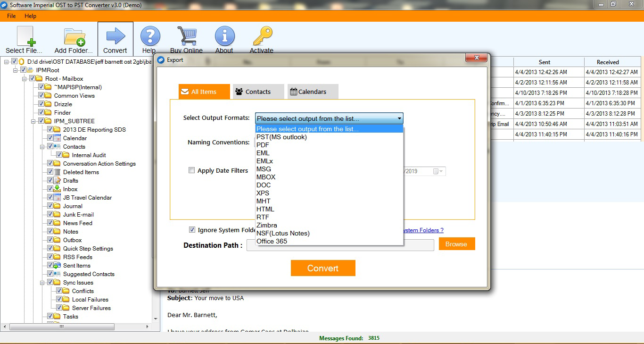The image size is (644, 344).
Task: Click the folder tree scroll down arrow
Action: (x=156, y=319)
